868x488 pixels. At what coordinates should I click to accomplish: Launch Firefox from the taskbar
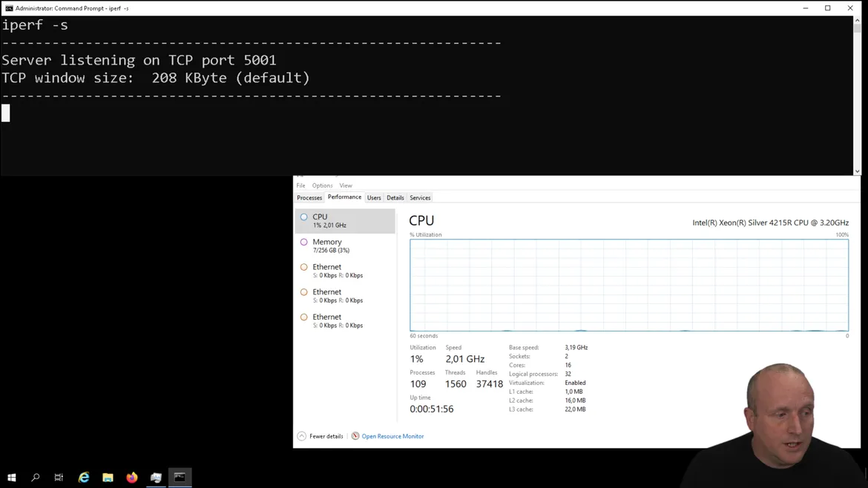132,478
